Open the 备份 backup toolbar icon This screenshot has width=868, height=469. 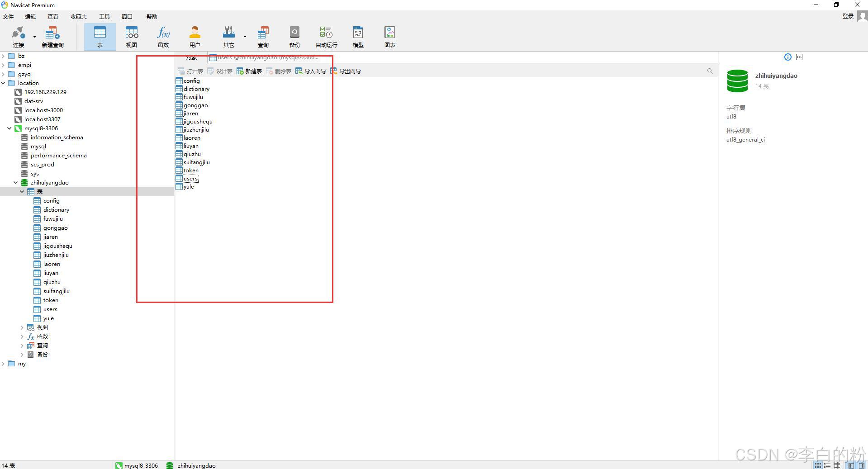(294, 37)
